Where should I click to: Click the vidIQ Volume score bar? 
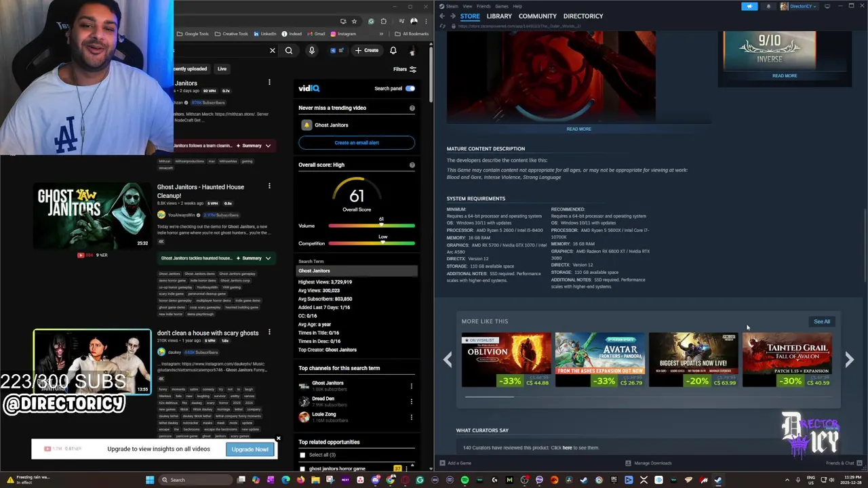(372, 226)
